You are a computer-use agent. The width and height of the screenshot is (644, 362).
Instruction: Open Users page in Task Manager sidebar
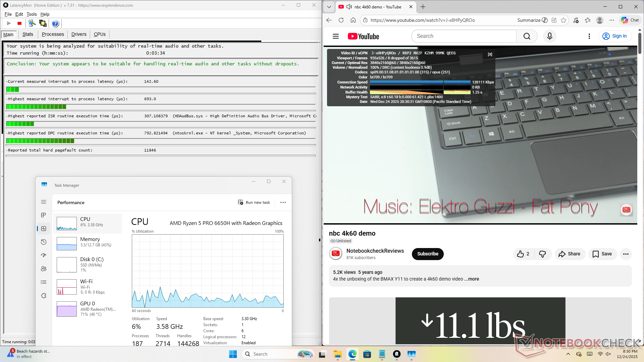tap(44, 269)
